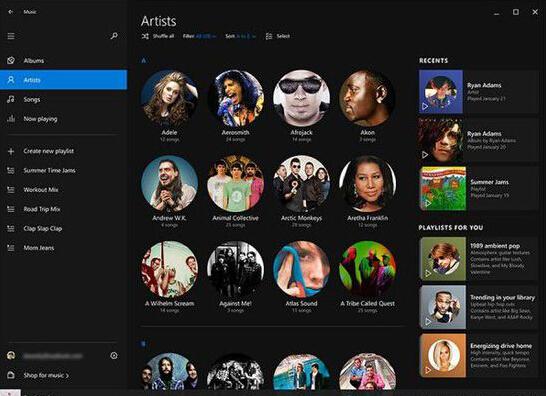Click the Arctic Monkeys name label
This screenshot has width=546, height=396.
pyautogui.click(x=302, y=218)
